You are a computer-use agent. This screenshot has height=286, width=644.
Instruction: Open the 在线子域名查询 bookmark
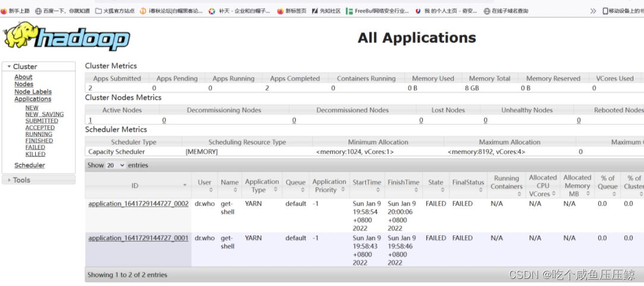pos(505,11)
